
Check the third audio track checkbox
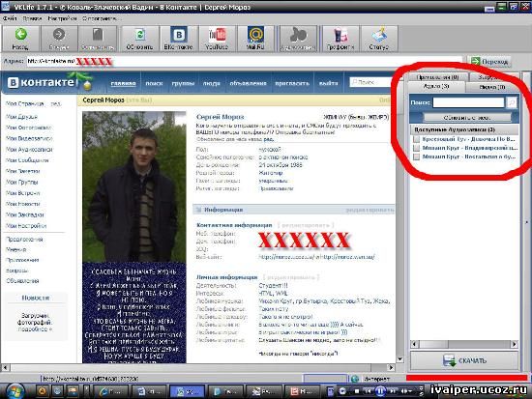click(416, 157)
